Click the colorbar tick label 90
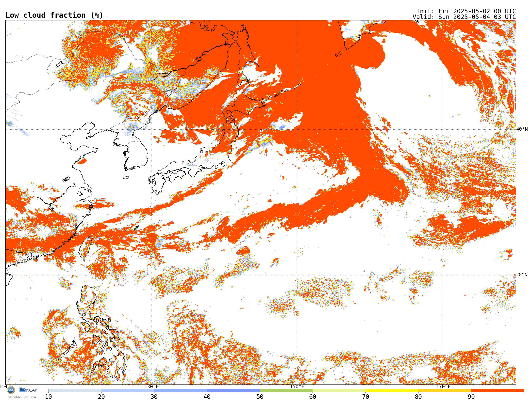The height and width of the screenshot is (400, 532). (x=471, y=397)
